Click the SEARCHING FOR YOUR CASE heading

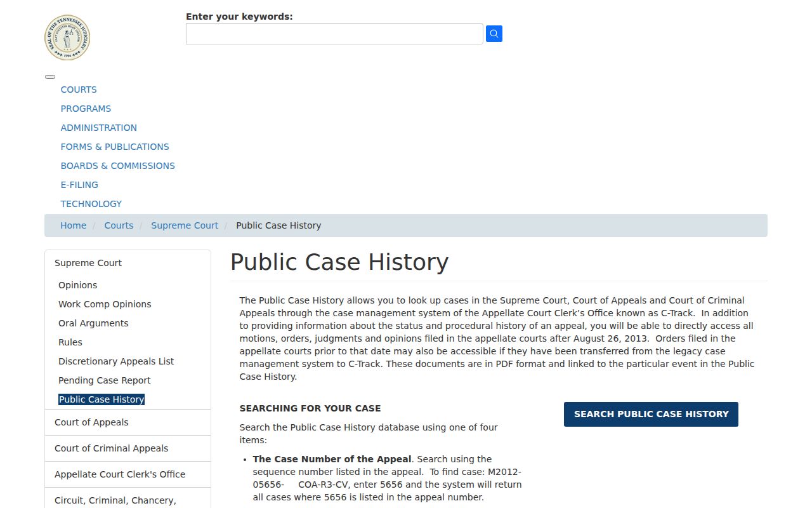click(310, 408)
